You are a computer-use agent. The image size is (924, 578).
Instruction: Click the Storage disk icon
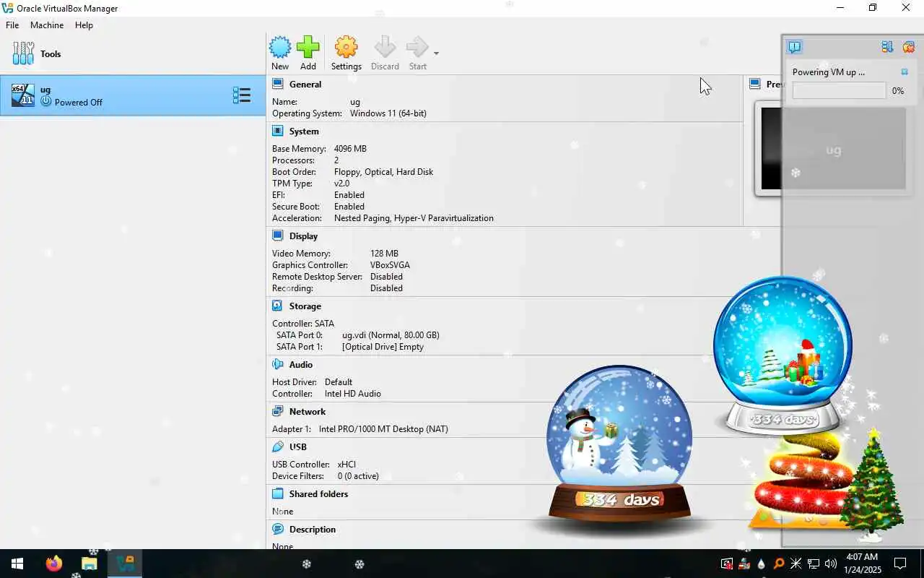(278, 306)
